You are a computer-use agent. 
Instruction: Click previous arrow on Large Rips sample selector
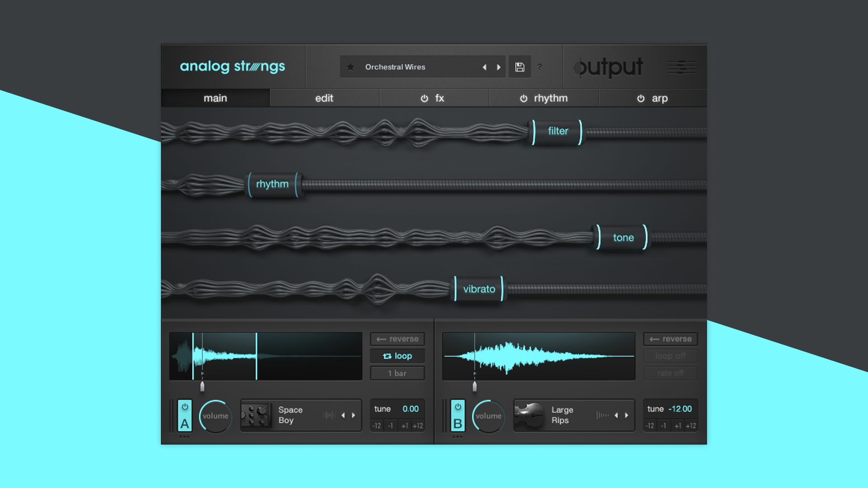tap(617, 415)
